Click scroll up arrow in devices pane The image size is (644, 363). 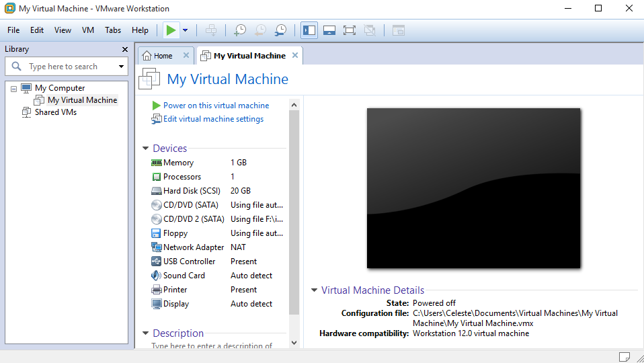pyautogui.click(x=294, y=105)
